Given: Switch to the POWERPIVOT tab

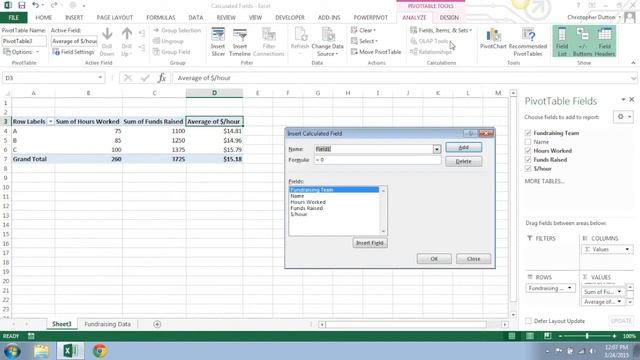Looking at the screenshot, I should (371, 18).
